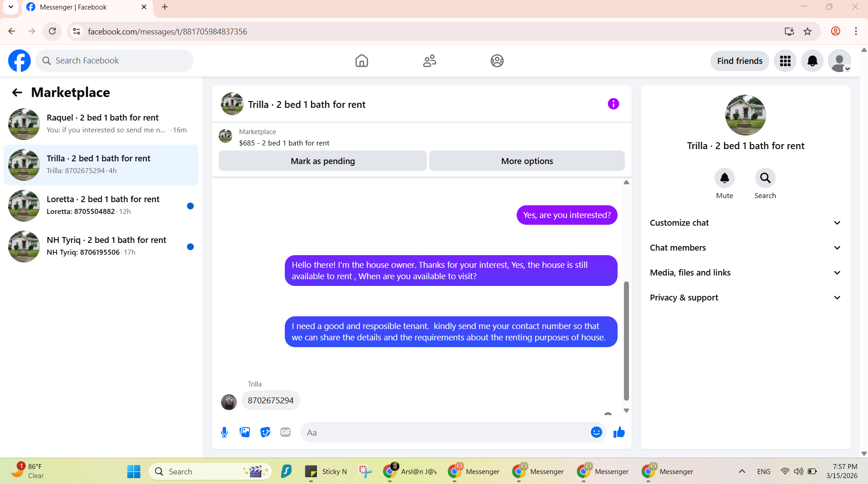Open the taskbar clock and date

coord(842,471)
